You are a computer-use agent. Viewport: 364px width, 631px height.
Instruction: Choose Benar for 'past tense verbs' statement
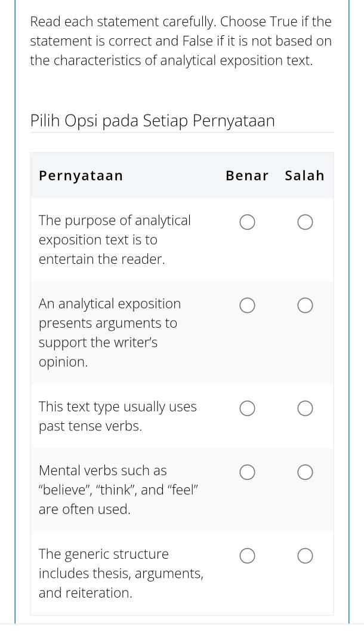click(248, 409)
